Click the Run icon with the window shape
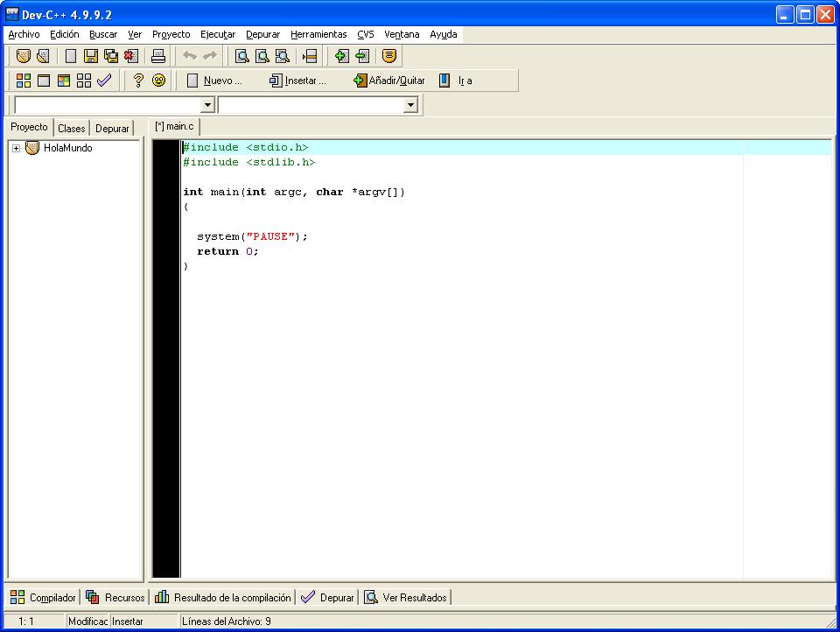 coord(44,81)
